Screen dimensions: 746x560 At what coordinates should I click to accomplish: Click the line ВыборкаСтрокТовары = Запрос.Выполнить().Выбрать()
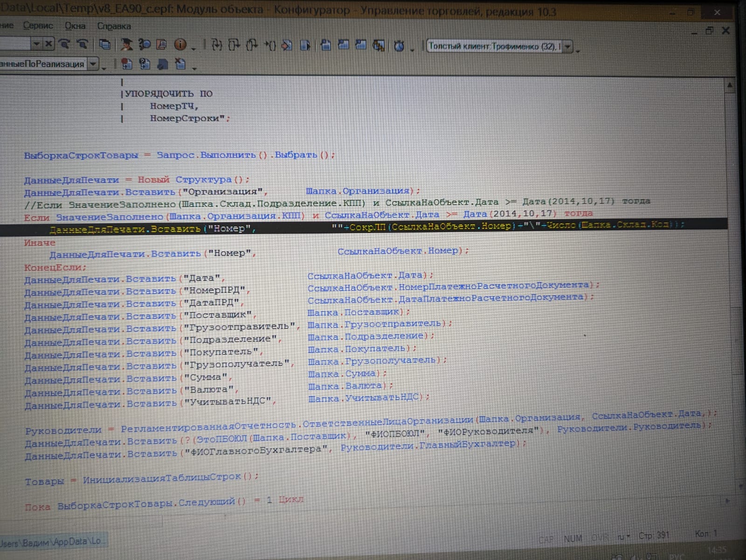(x=180, y=155)
